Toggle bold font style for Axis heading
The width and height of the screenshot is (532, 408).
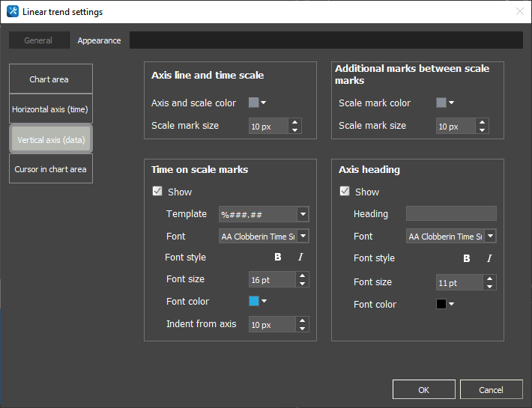[467, 258]
